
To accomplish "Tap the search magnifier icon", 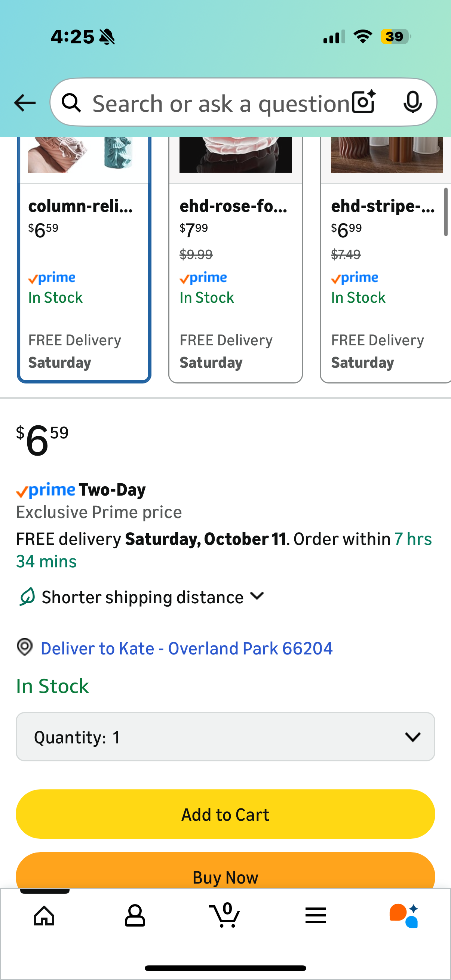I will pyautogui.click(x=71, y=103).
